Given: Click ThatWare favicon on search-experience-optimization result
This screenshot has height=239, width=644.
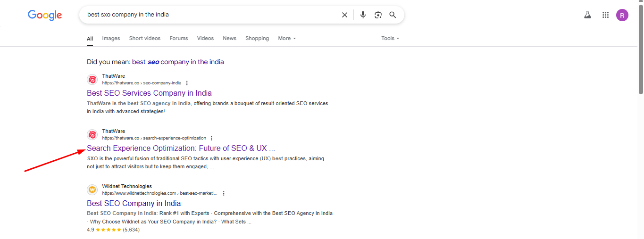Looking at the screenshot, I should click(92, 135).
